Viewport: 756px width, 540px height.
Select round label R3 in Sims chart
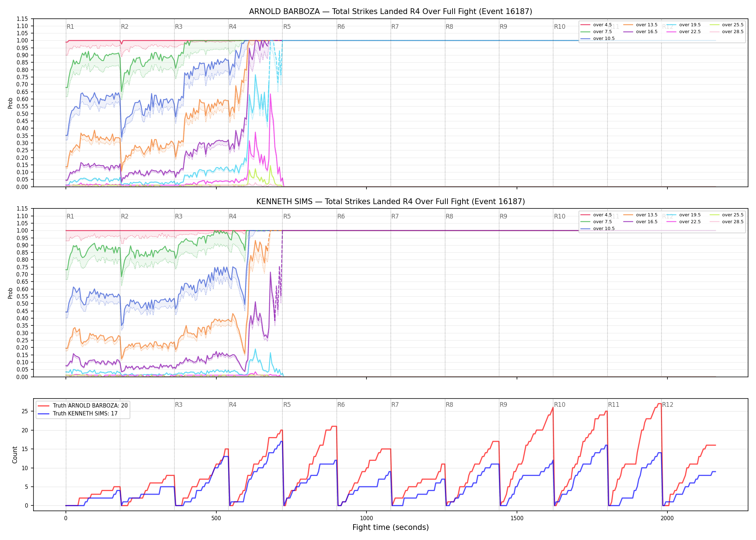click(x=179, y=216)
